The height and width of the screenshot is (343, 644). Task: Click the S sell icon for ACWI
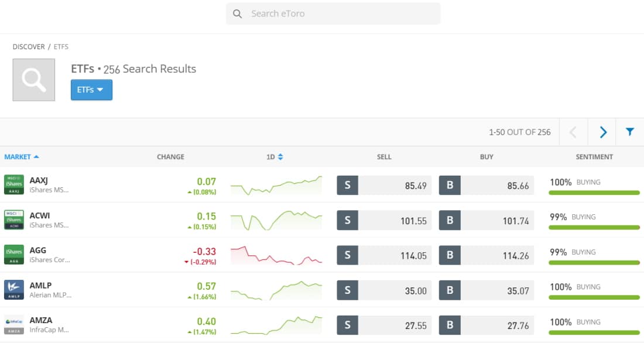tap(347, 220)
